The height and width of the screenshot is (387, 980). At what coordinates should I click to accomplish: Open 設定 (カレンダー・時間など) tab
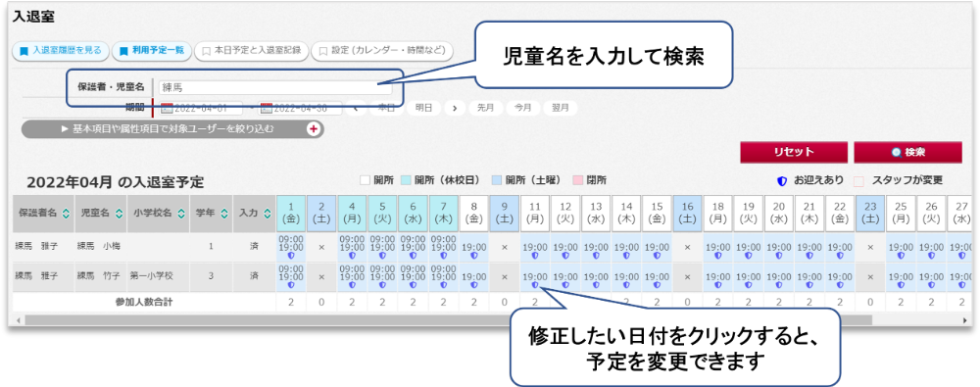click(382, 51)
